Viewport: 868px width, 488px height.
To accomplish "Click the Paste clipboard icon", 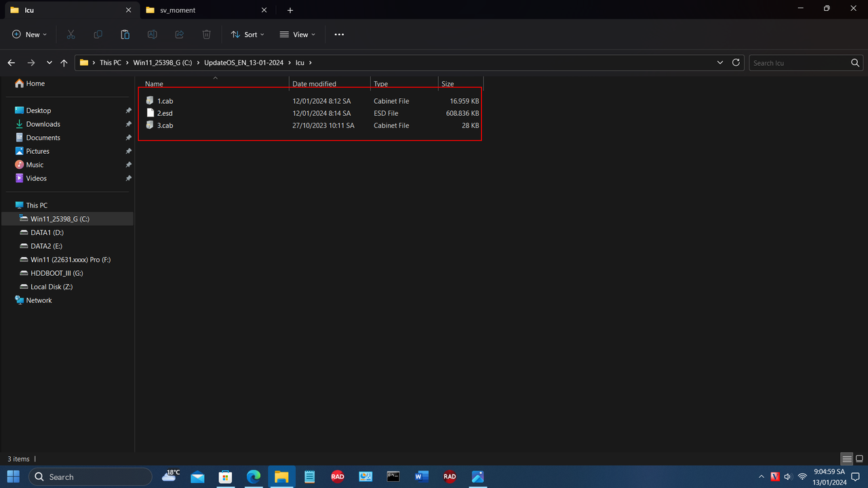I will (x=125, y=35).
